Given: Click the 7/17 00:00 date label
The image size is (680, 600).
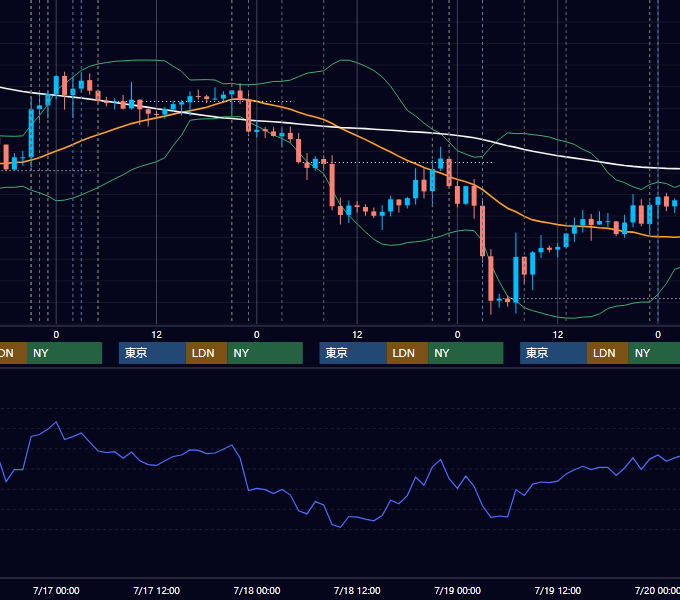Looking at the screenshot, I should (x=56, y=590).
